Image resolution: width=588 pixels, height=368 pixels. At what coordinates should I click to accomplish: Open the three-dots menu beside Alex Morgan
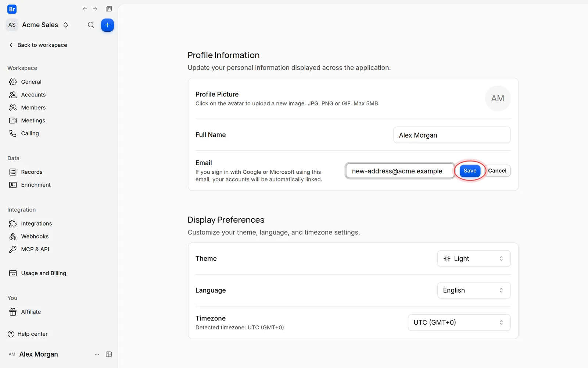pos(97,354)
